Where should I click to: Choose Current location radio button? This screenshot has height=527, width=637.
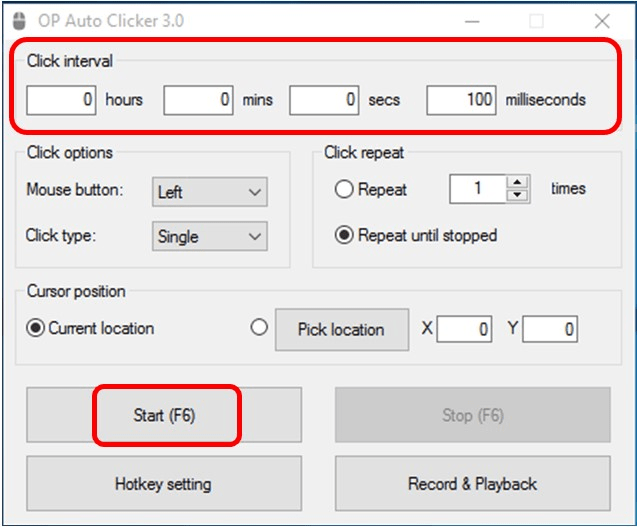[x=36, y=328]
